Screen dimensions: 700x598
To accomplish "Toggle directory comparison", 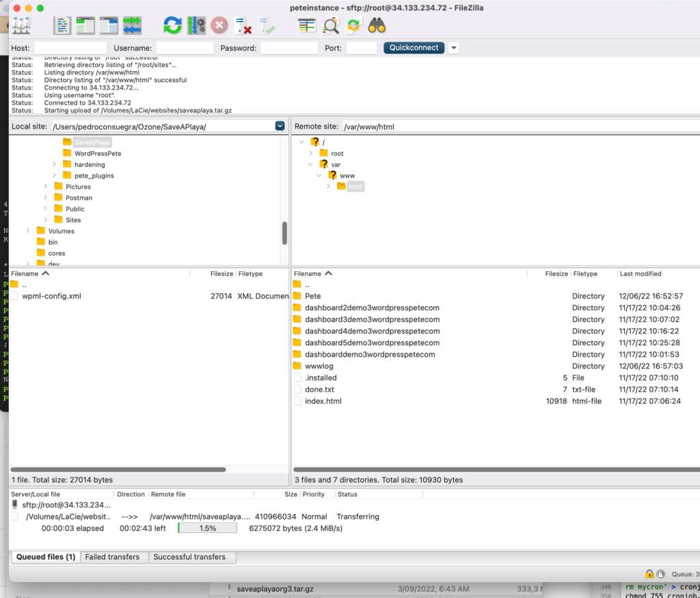I will 331,26.
